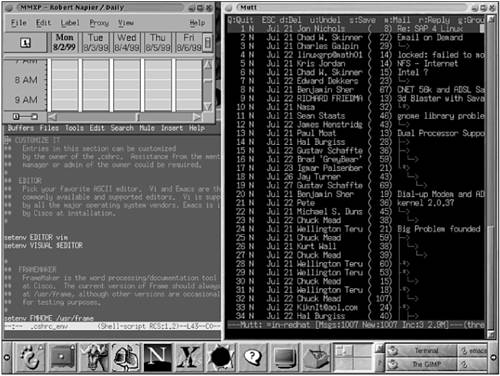Click the launcher between GNU head and Netscape
Image resolution: width=500 pixels, height=376 pixels.
126,357
